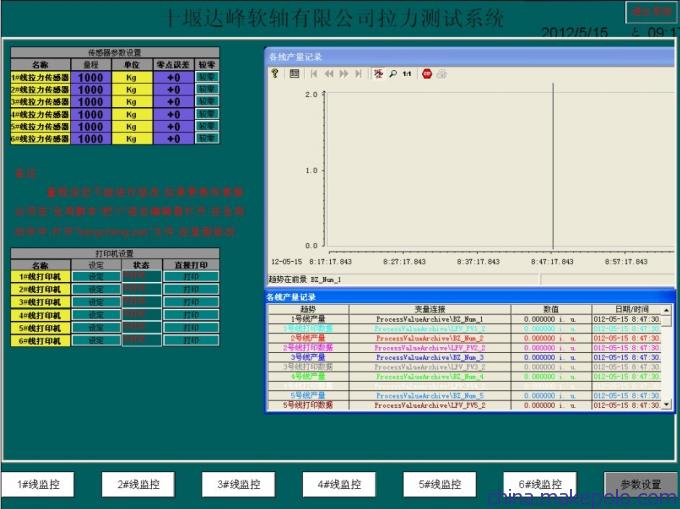Viewport: 680px width, 509px height.
Task: Click 设定 button for 6#线打印机
Action: coord(96,341)
